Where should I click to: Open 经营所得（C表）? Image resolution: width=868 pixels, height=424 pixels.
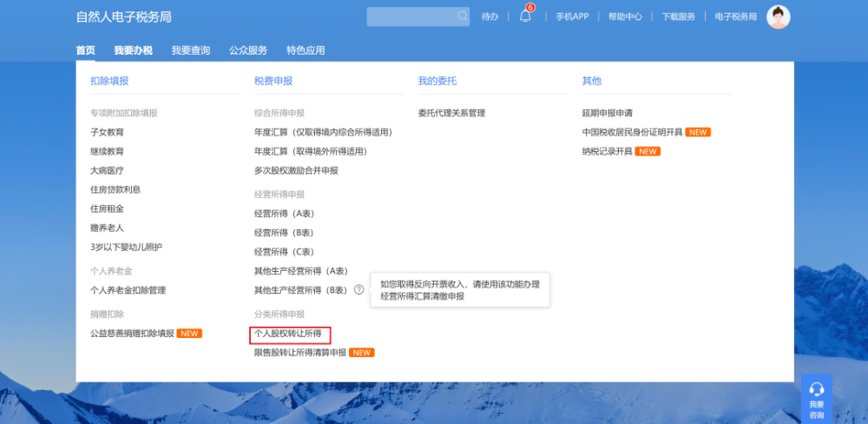pyautogui.click(x=285, y=252)
